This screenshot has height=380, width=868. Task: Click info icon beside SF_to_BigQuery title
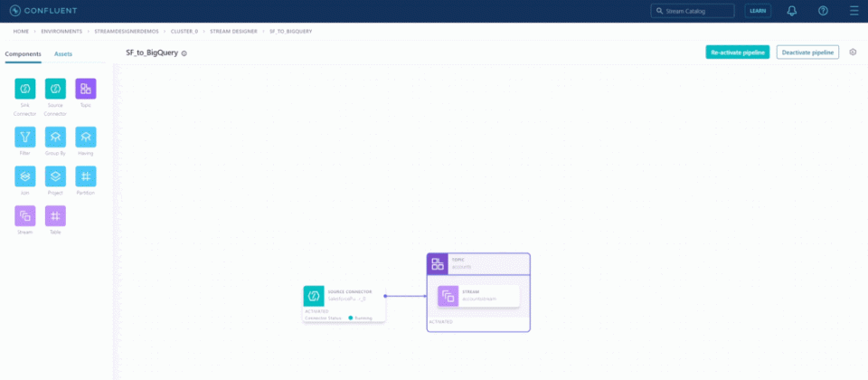click(x=184, y=53)
